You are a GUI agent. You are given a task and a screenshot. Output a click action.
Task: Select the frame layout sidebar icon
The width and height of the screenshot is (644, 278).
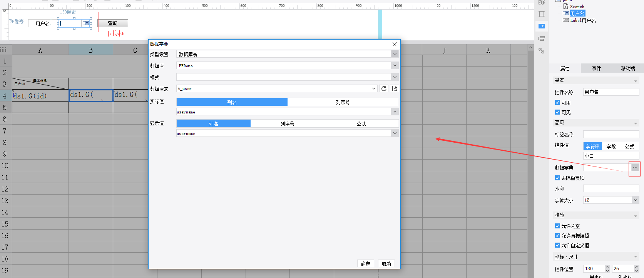542,14
